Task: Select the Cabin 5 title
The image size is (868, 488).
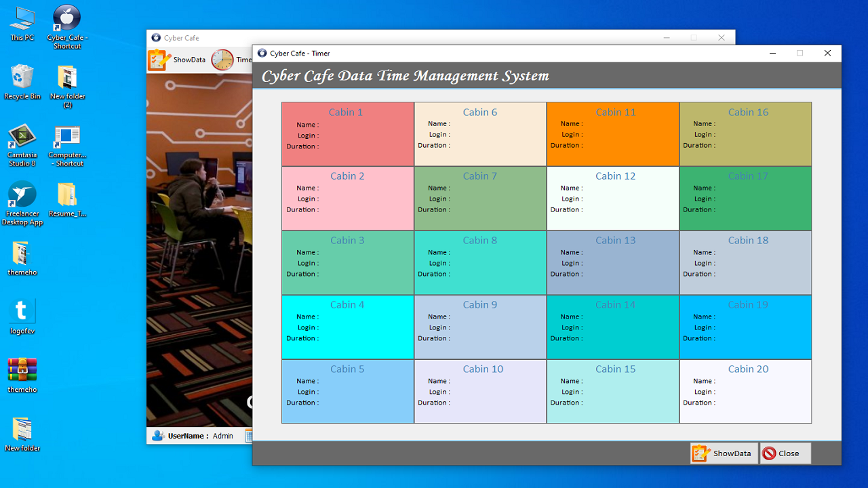Action: [347, 369]
